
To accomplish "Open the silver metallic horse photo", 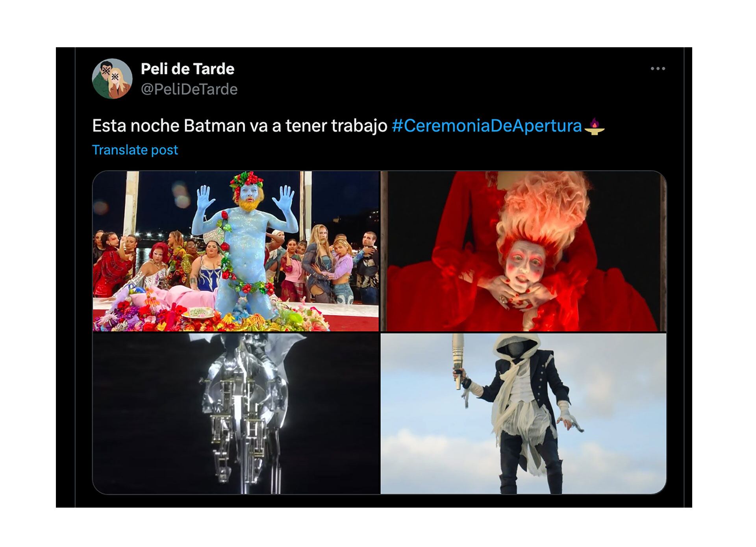I will tap(235, 413).
